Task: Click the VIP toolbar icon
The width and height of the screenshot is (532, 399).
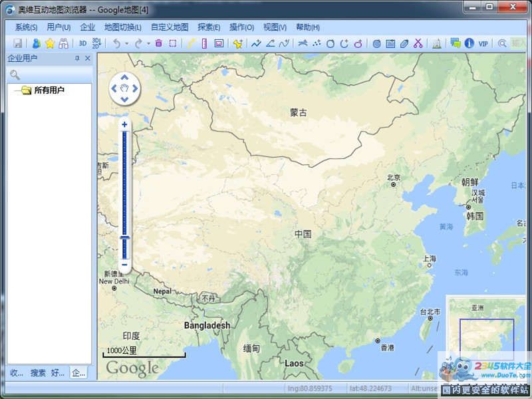Action: click(483, 43)
